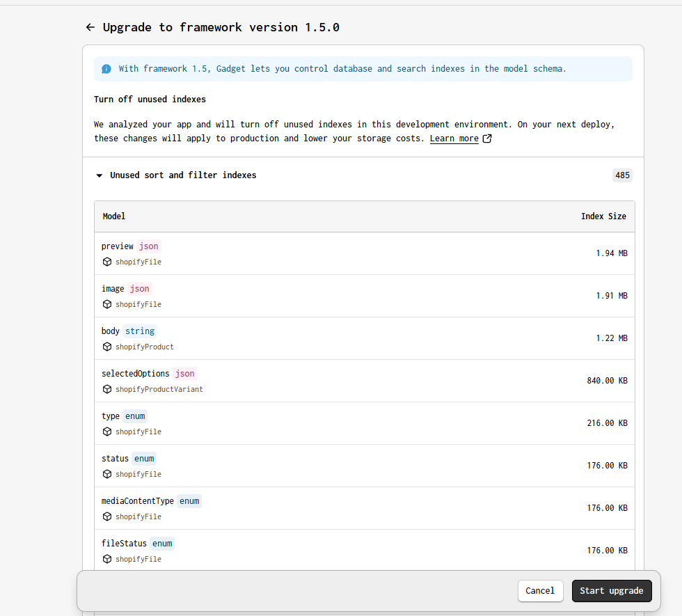682x616 pixels.
Task: Click the model cube icon under preview
Action: point(107,262)
